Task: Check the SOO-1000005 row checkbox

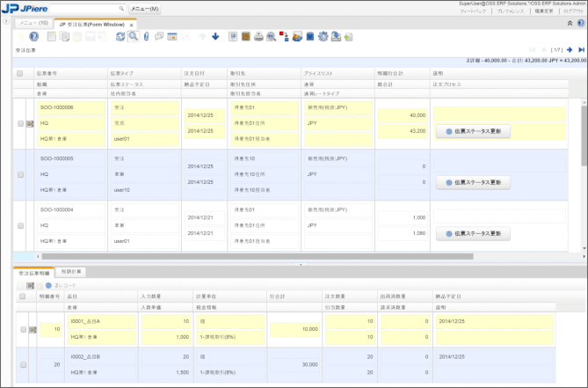Action: point(20,174)
